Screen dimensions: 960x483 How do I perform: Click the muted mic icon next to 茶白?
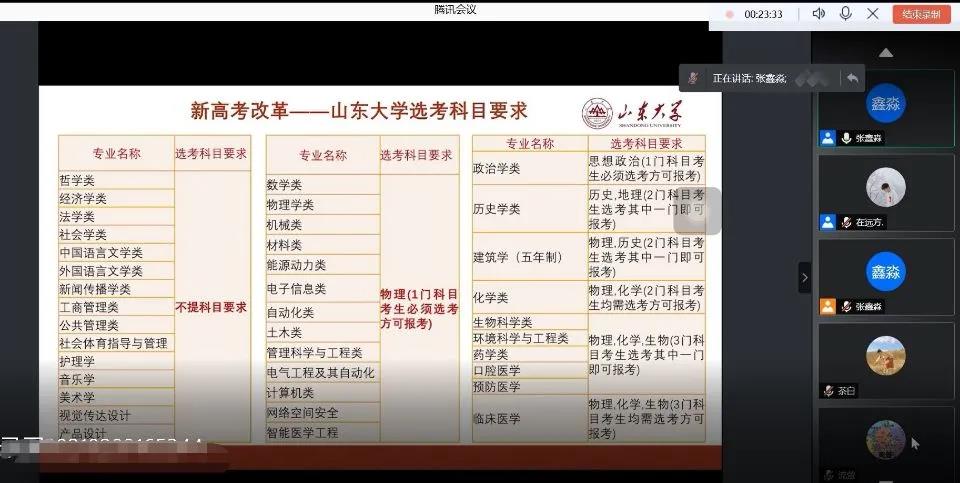pyautogui.click(x=829, y=391)
